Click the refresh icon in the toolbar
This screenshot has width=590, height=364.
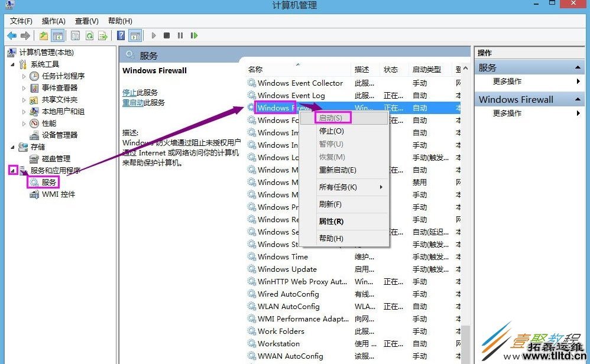click(x=90, y=35)
